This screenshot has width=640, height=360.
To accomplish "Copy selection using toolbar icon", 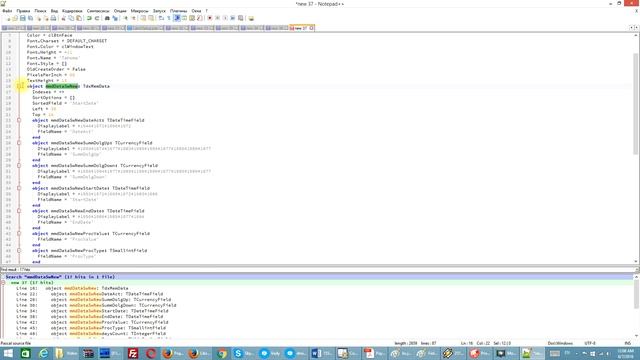I will [x=71, y=18].
